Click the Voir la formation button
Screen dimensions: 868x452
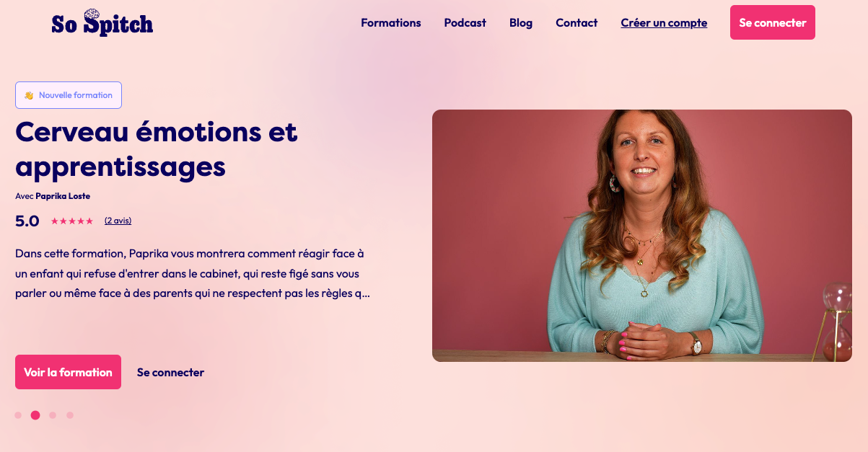[68, 372]
